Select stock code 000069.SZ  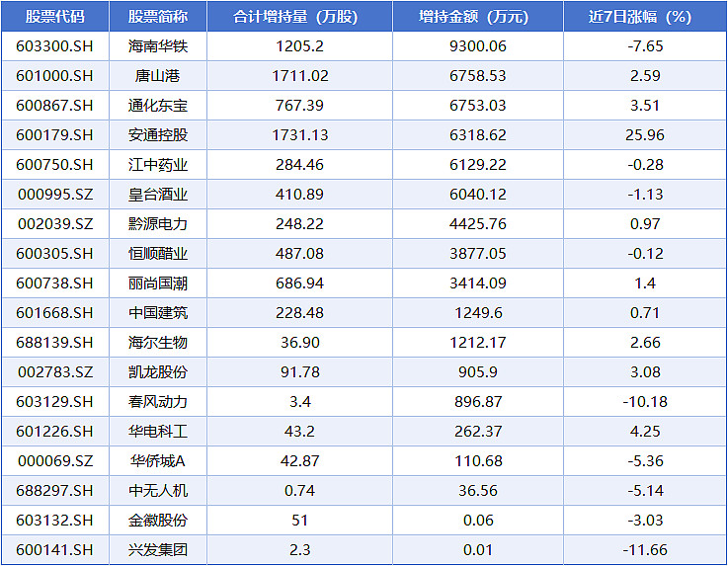click(x=55, y=461)
